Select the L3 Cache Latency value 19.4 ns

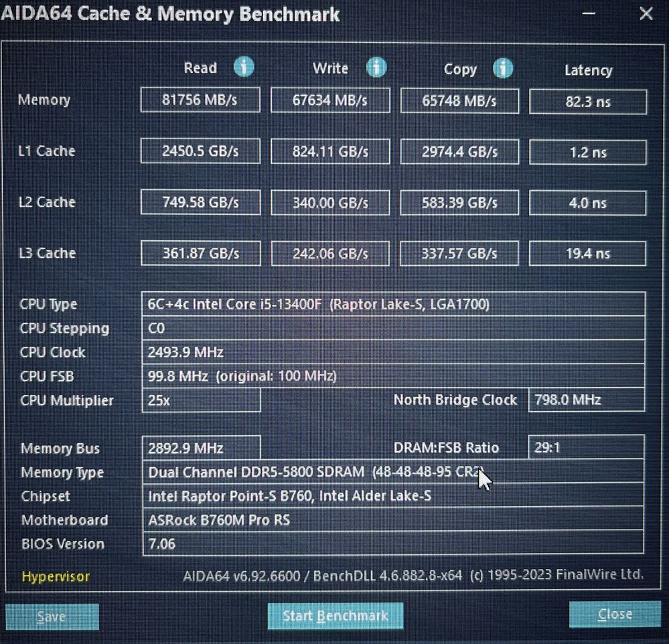pos(587,254)
